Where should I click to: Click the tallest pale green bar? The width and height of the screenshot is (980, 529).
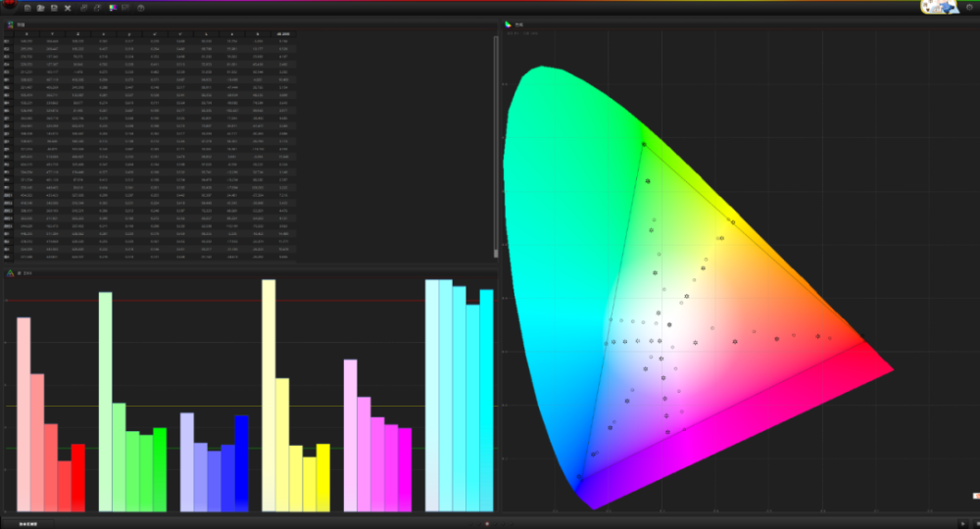coord(105,402)
